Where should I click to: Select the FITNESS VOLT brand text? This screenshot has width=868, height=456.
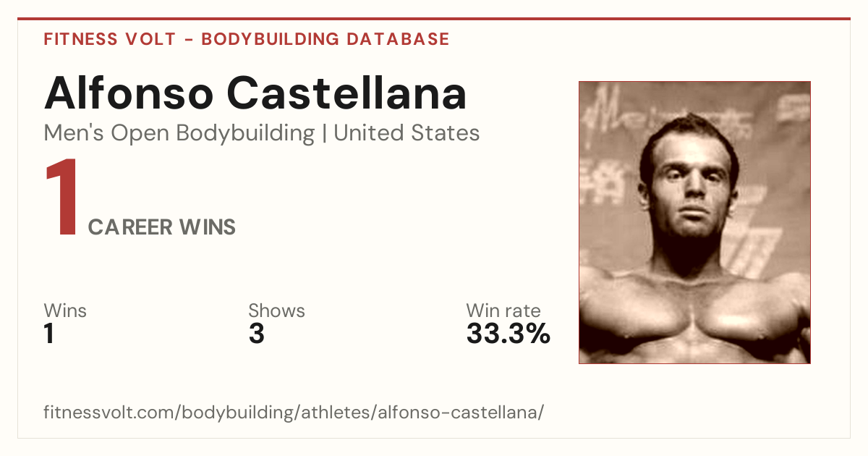110,39
